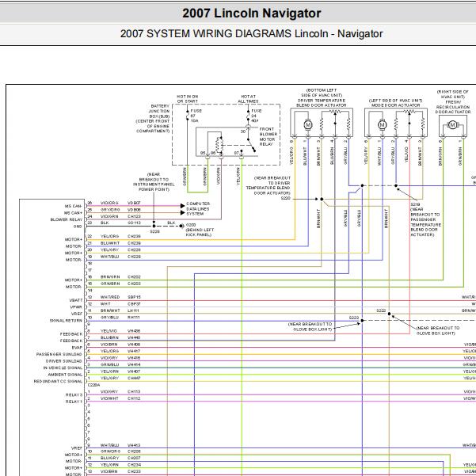This screenshot has height=476, width=476.
Task: Click the "VIO/WHT" wire color on the Relay 1 row
Action: [109, 398]
